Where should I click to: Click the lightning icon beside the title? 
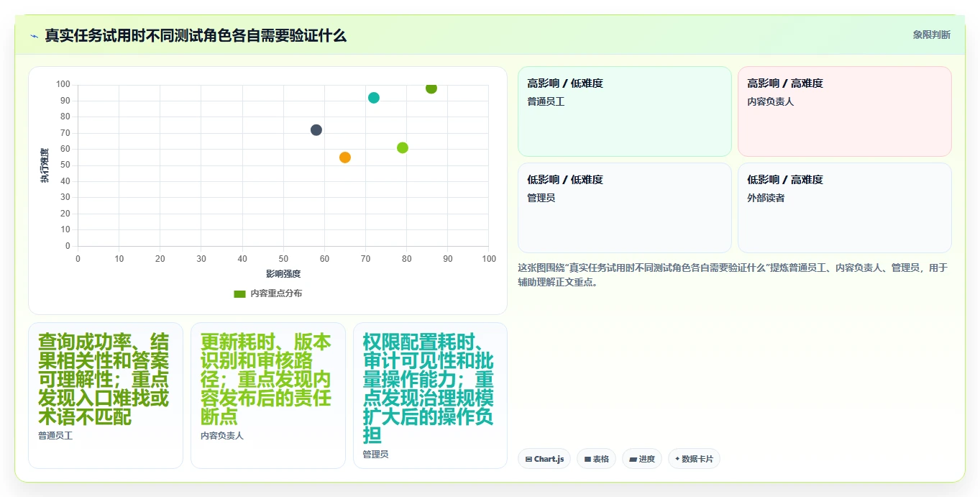tap(34, 36)
